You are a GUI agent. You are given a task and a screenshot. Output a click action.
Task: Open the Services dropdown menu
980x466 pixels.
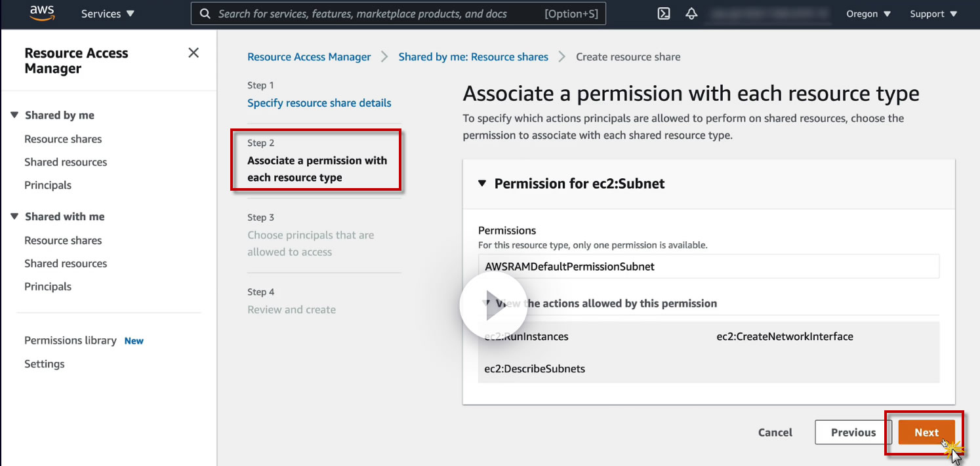(108, 14)
